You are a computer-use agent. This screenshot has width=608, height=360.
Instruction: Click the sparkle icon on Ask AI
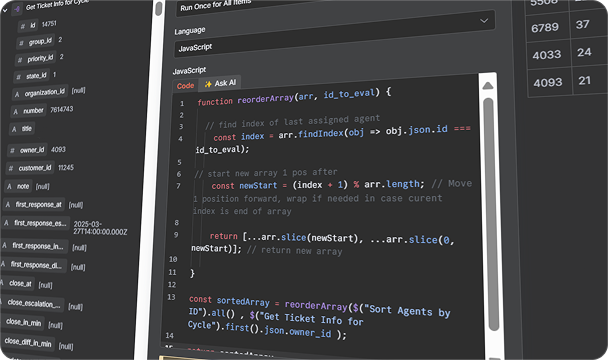[x=208, y=84]
